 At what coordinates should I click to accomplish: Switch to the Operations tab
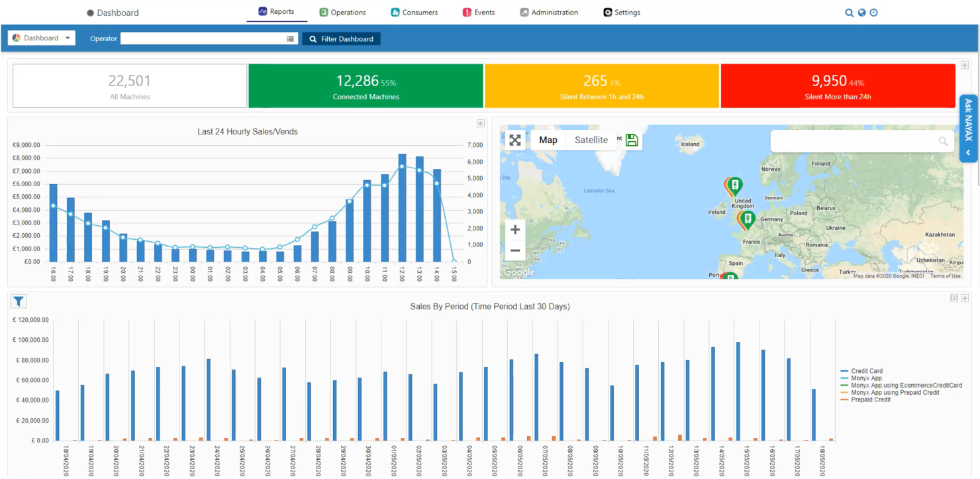[x=342, y=12]
